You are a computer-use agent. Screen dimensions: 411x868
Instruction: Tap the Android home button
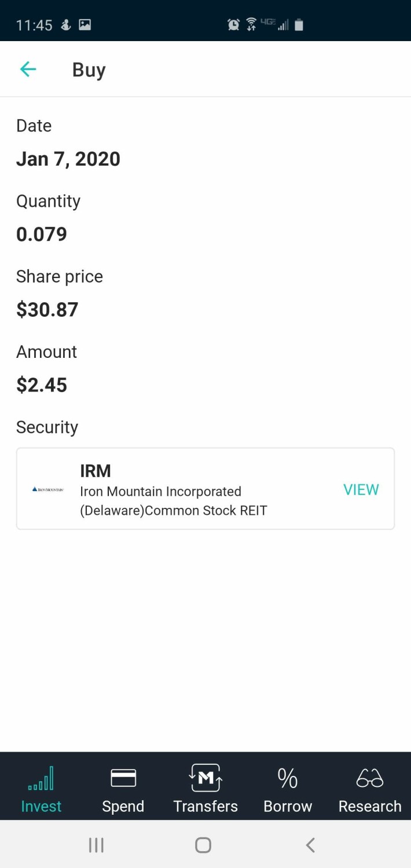203,845
